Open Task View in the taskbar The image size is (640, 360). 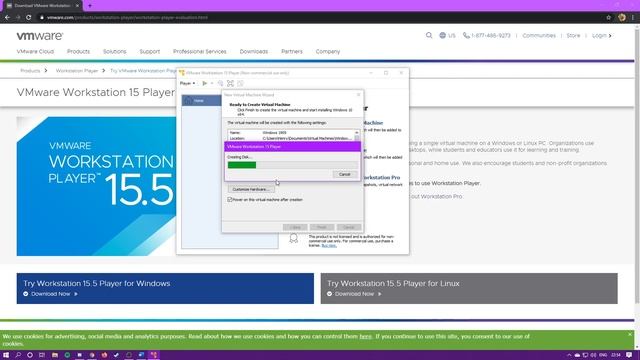tap(42, 355)
